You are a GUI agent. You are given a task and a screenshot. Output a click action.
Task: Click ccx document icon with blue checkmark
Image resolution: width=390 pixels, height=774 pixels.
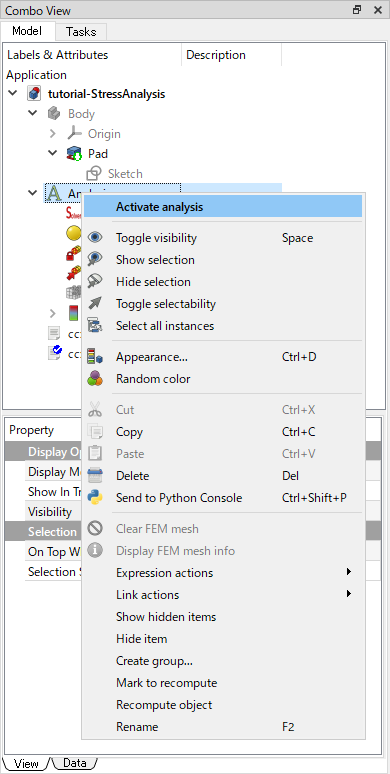point(54,353)
